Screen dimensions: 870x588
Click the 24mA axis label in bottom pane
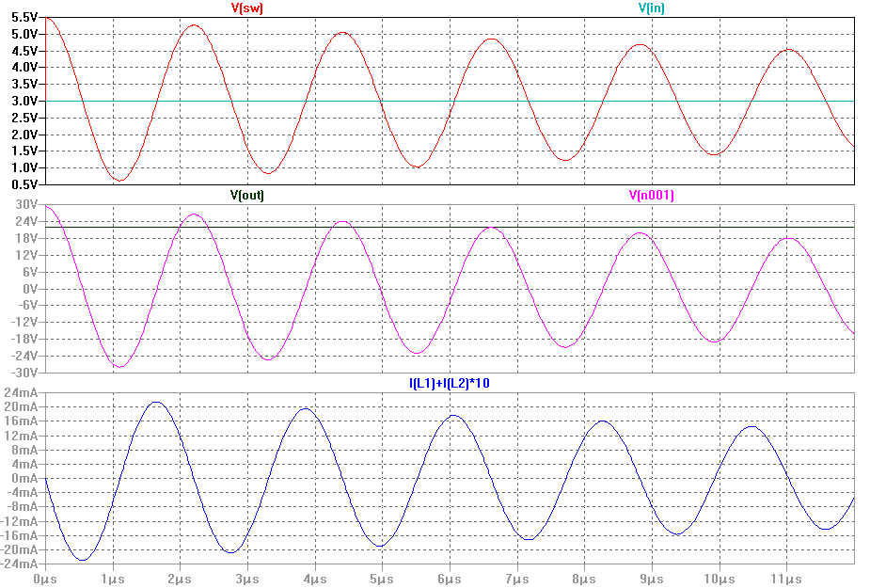click(x=21, y=393)
